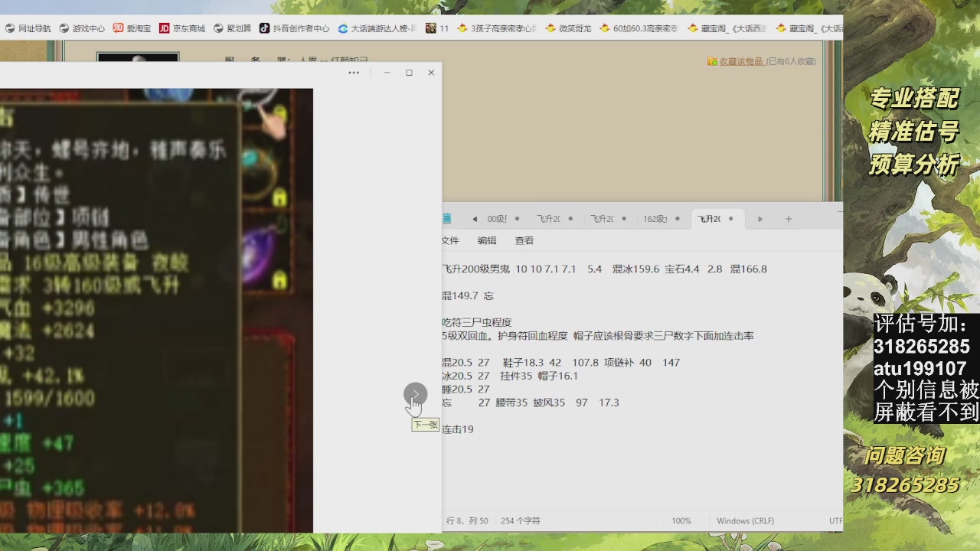The height and width of the screenshot is (551, 980).
Task: Click the 吃符三尸虫程度 line
Action: point(476,323)
